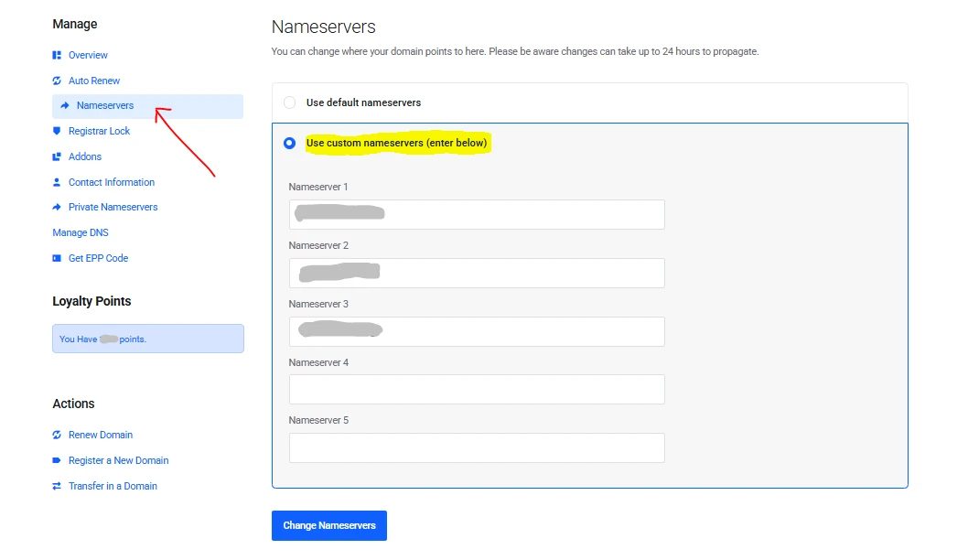This screenshot has height=560, width=968.
Task: Click the 'Nameserver 4' field label
Action: 318,362
